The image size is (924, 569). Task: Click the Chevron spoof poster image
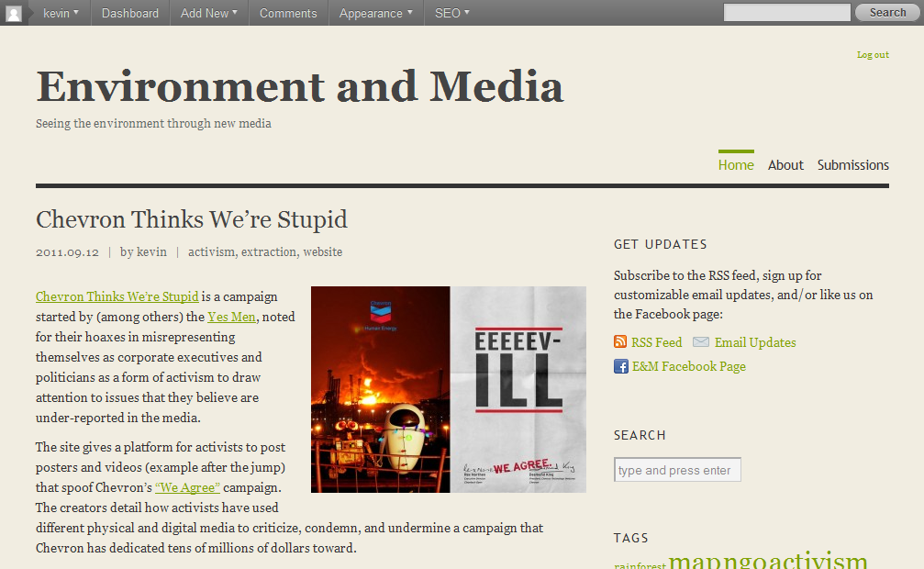point(449,389)
